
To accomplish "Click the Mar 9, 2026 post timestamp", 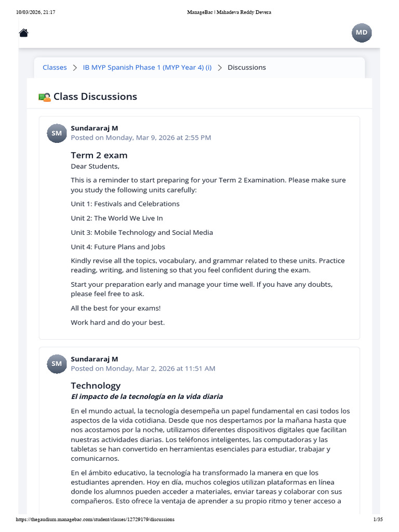I will click(141, 138).
